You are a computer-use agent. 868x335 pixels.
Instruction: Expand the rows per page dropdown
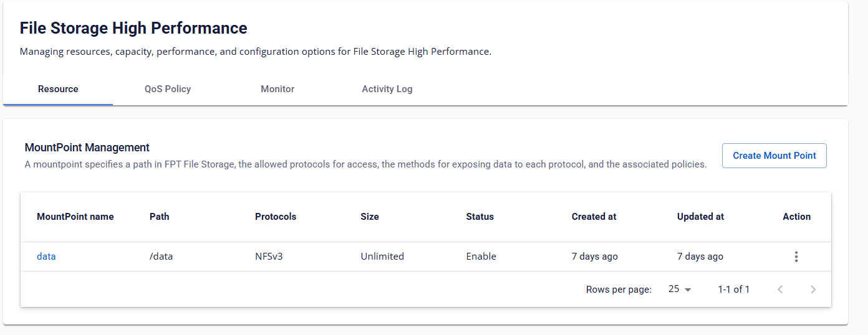pyautogui.click(x=680, y=290)
